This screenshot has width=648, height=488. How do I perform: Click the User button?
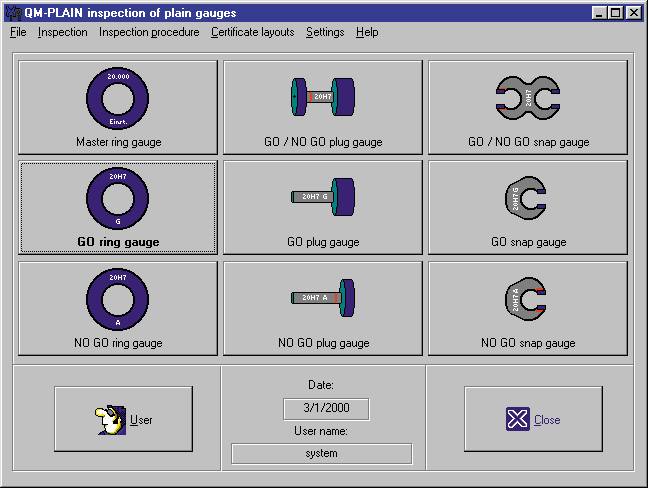123,419
